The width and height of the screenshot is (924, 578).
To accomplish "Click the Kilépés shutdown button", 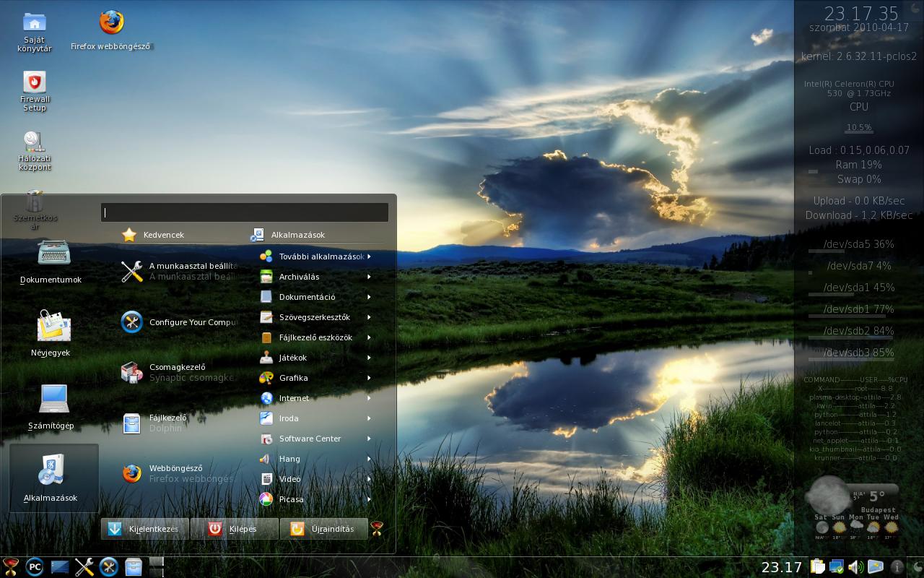I will [234, 529].
